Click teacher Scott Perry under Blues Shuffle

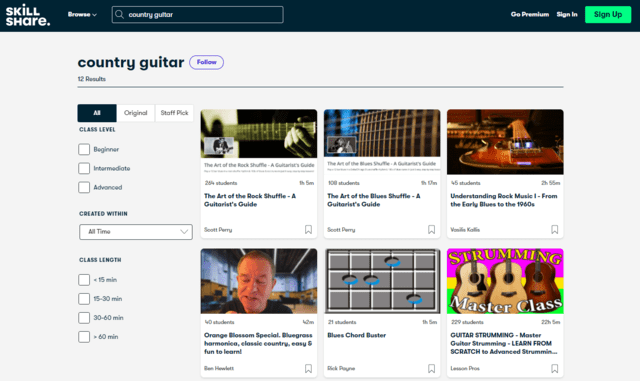341,230
